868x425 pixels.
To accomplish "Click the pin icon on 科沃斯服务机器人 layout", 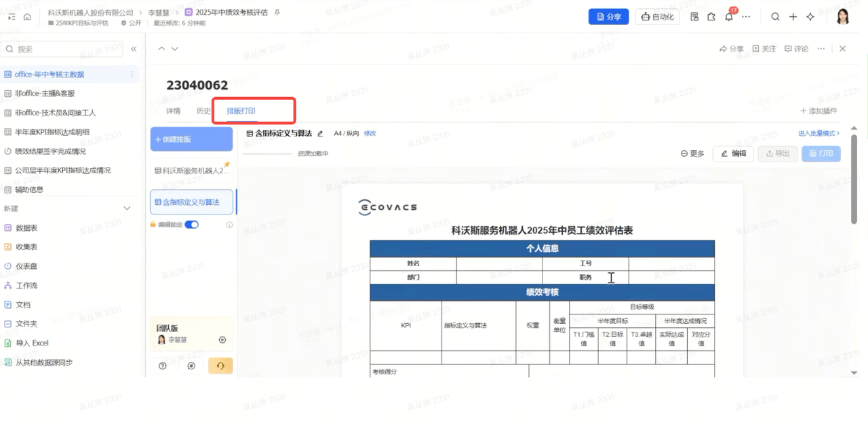I will point(227,164).
